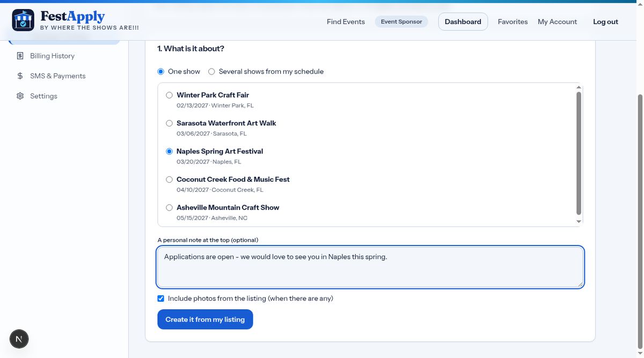Open SMS & Payments in the sidebar
This screenshot has width=644, height=358.
click(x=58, y=76)
